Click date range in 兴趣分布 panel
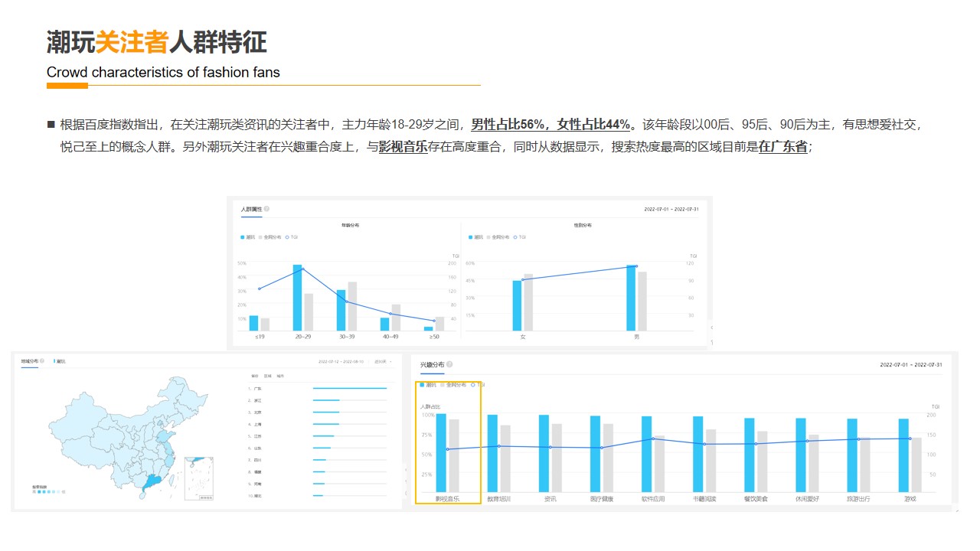The image size is (980, 551). 910,364
